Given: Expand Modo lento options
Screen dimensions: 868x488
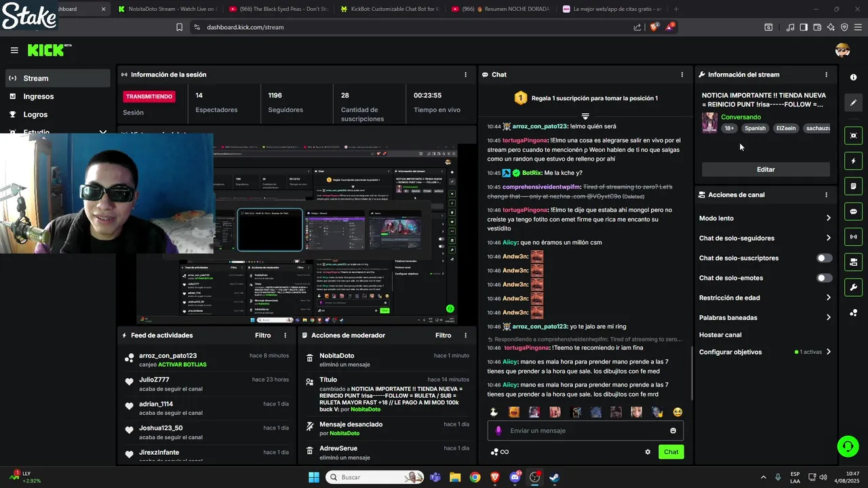Looking at the screenshot, I should click(x=828, y=218).
